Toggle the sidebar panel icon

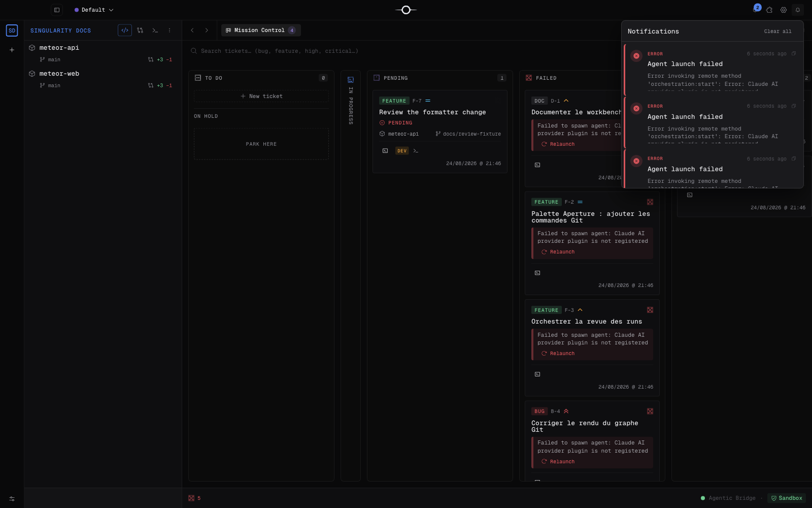pos(57,10)
